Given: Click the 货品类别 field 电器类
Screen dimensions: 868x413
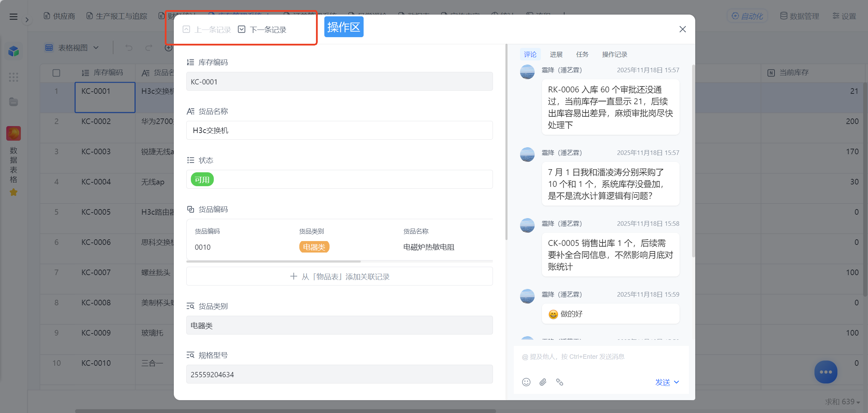Looking at the screenshot, I should [x=340, y=325].
